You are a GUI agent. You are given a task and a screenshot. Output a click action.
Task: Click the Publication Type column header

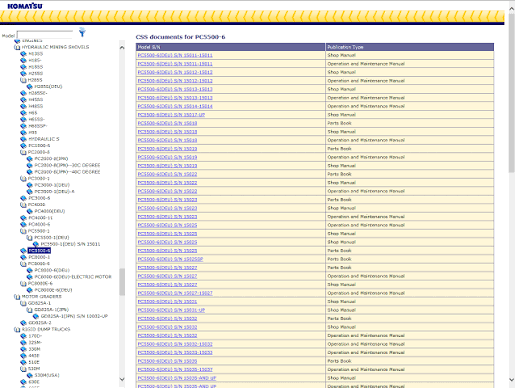pos(410,47)
